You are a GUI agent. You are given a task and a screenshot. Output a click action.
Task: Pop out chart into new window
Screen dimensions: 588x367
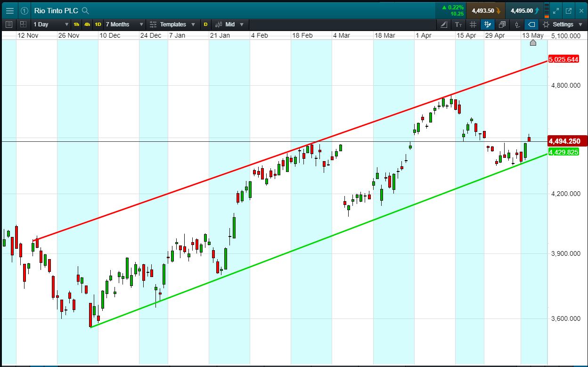point(568,10)
